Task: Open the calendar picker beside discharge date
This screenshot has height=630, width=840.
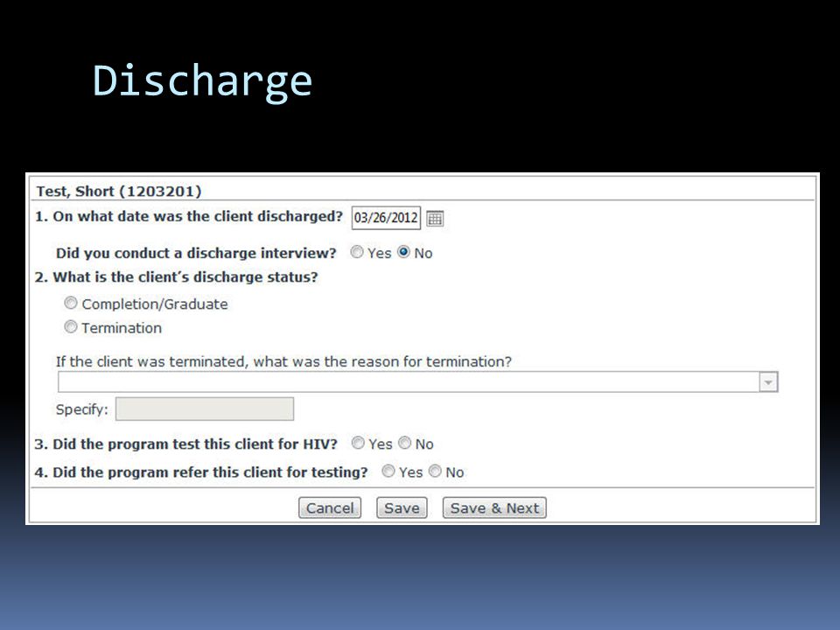Action: click(x=435, y=219)
